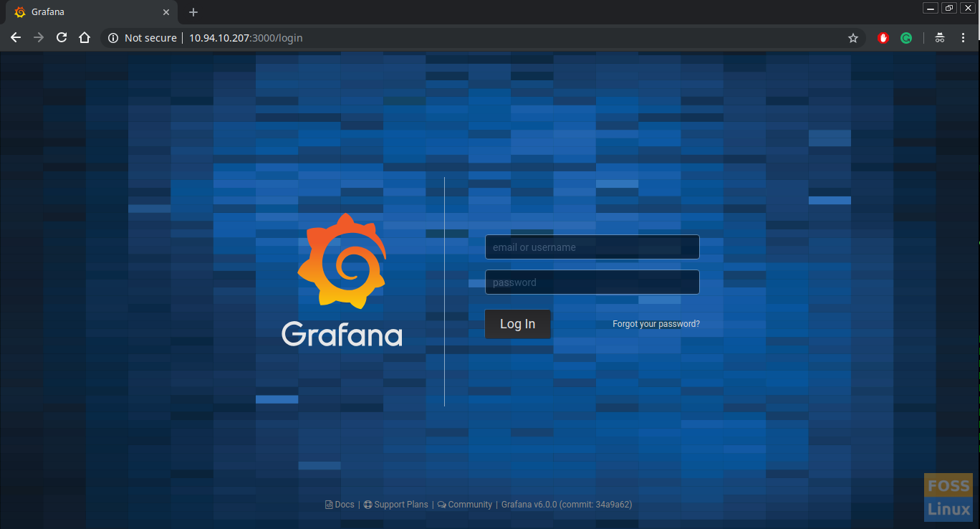Click the incognito profile icon
Screen dimensions: 980x529
click(940, 38)
